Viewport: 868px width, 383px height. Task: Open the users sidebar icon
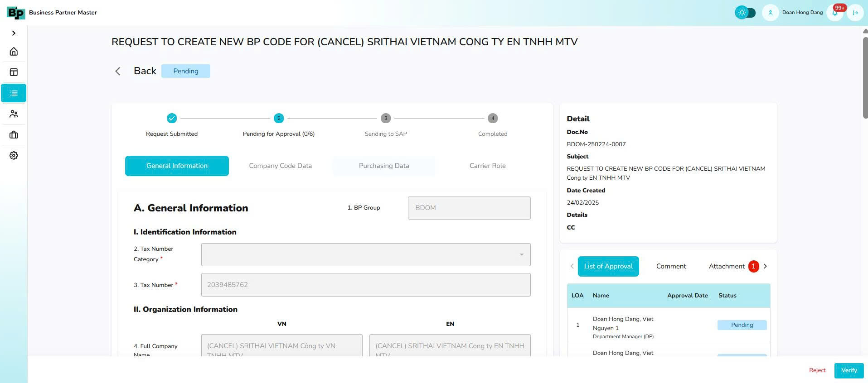pyautogui.click(x=14, y=114)
